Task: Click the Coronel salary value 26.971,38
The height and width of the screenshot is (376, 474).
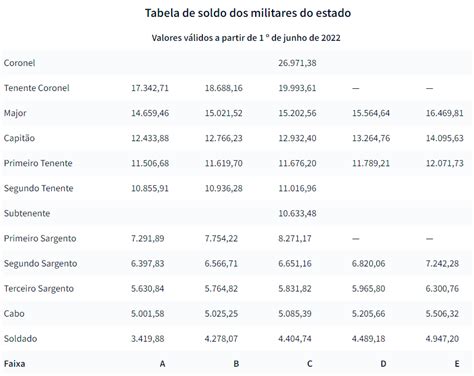Action: coord(297,63)
